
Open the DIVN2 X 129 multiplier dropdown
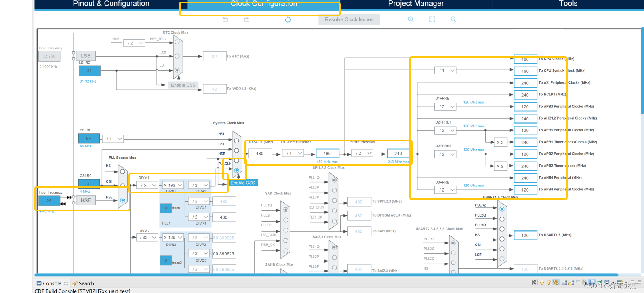pos(173,238)
